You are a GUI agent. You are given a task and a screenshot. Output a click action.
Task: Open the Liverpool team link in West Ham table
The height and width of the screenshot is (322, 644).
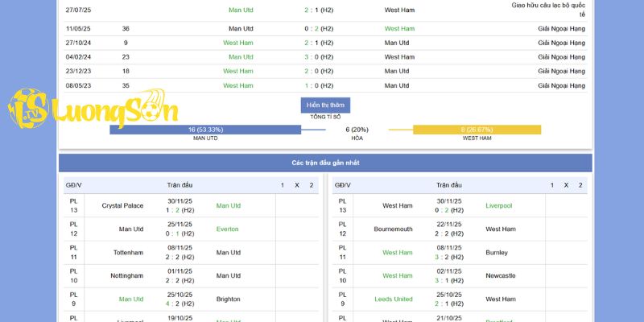(499, 205)
